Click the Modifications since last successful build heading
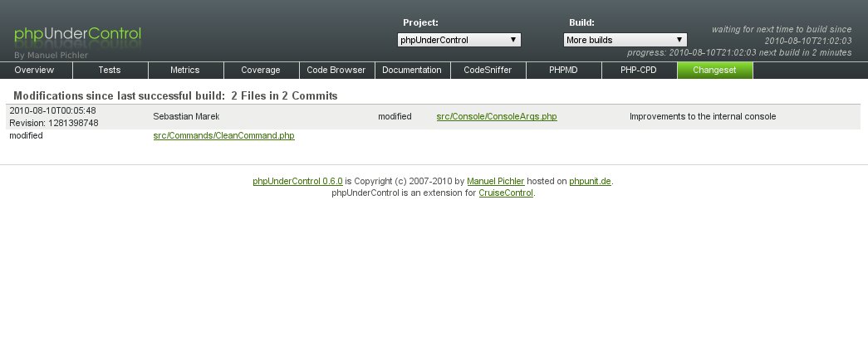 (x=175, y=95)
